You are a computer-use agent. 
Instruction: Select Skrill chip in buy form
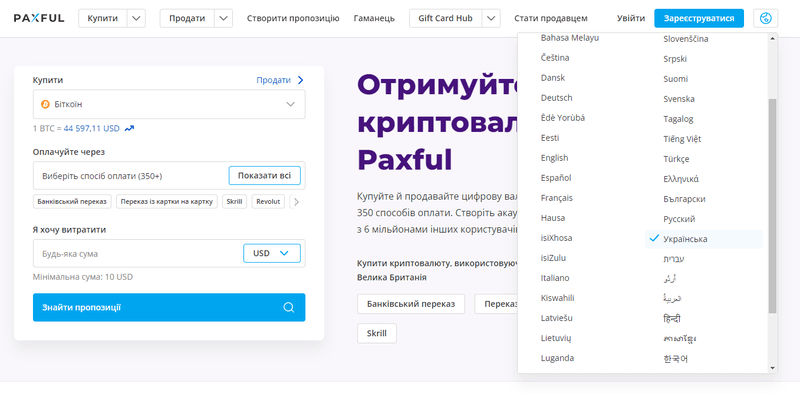(x=235, y=202)
